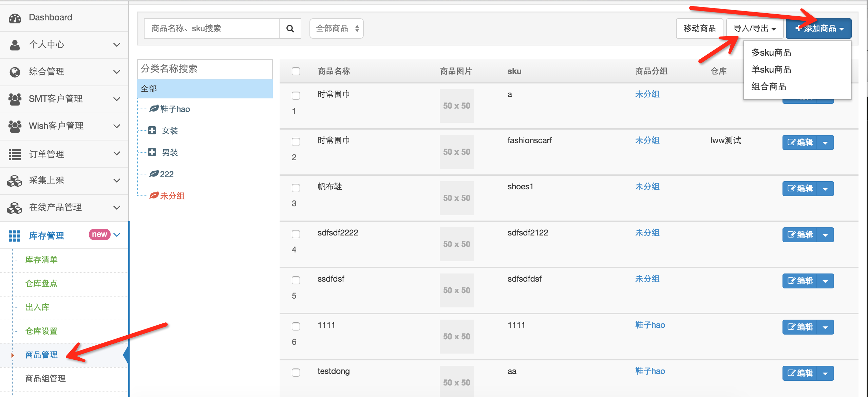Image resolution: width=868 pixels, height=397 pixels.
Task: Click the 库存管理 grid icon
Action: click(14, 236)
